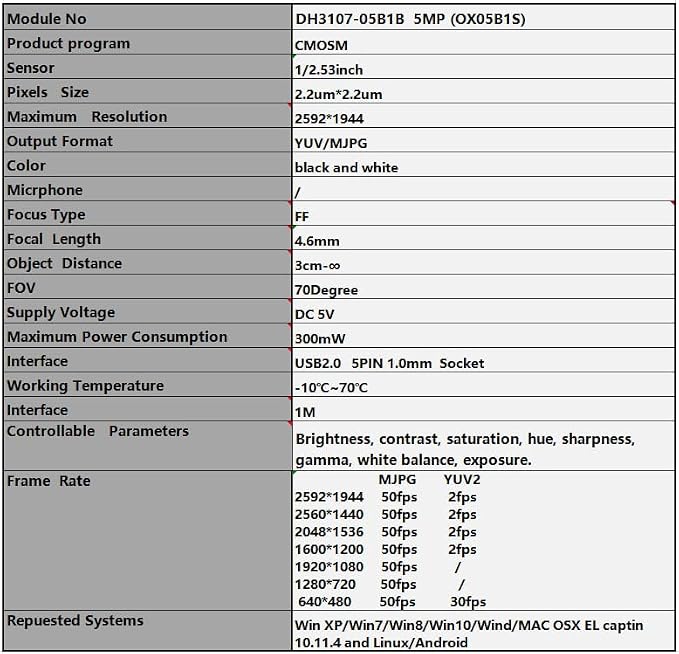The image size is (679, 654).
Task: Select the 640*480 frame rate row
Action: point(392,602)
